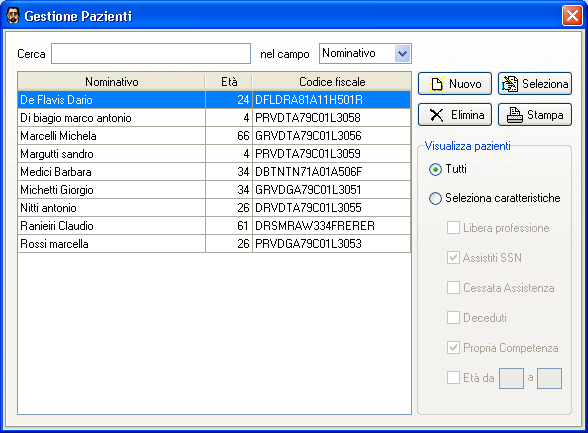
Task: Toggle the Assistiti SSN checkbox
Action: pyautogui.click(x=453, y=258)
